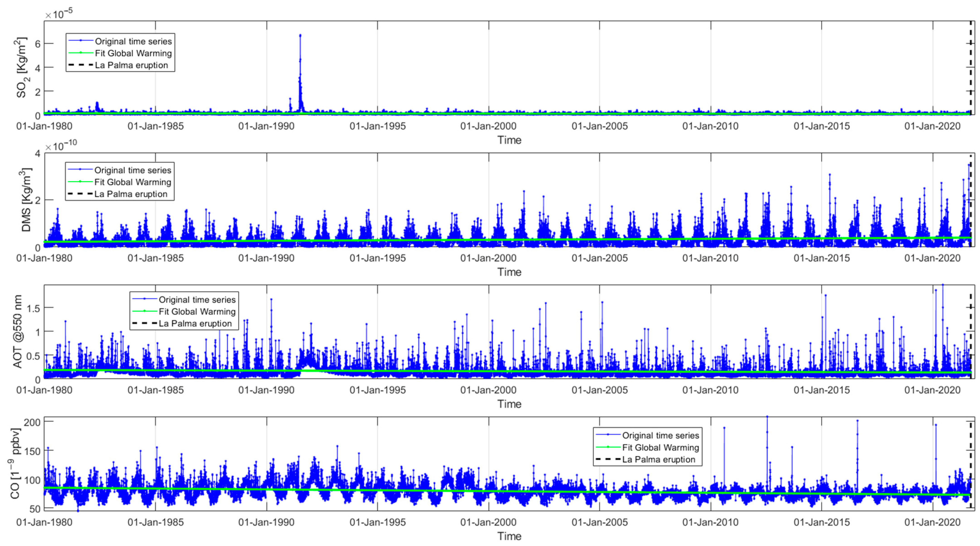Click 'Time' label under the CO plot
The height and width of the screenshot is (546, 980).
pyautogui.click(x=509, y=536)
